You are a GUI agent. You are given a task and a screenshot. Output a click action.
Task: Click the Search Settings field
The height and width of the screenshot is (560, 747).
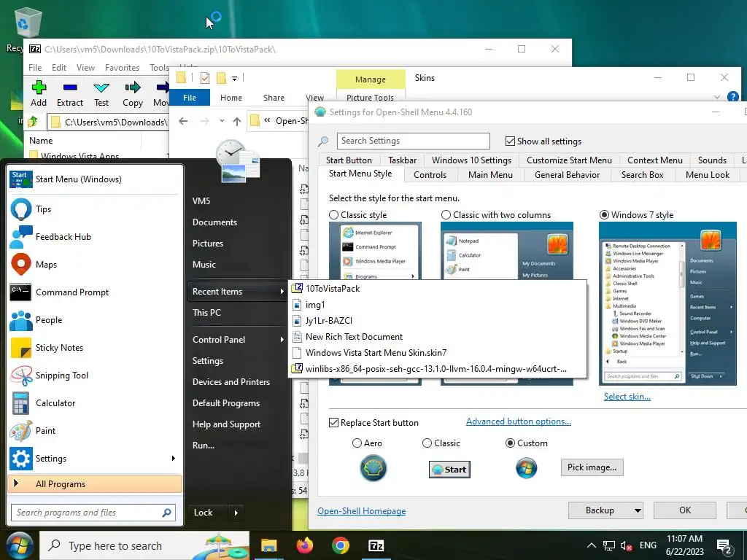[x=413, y=141]
